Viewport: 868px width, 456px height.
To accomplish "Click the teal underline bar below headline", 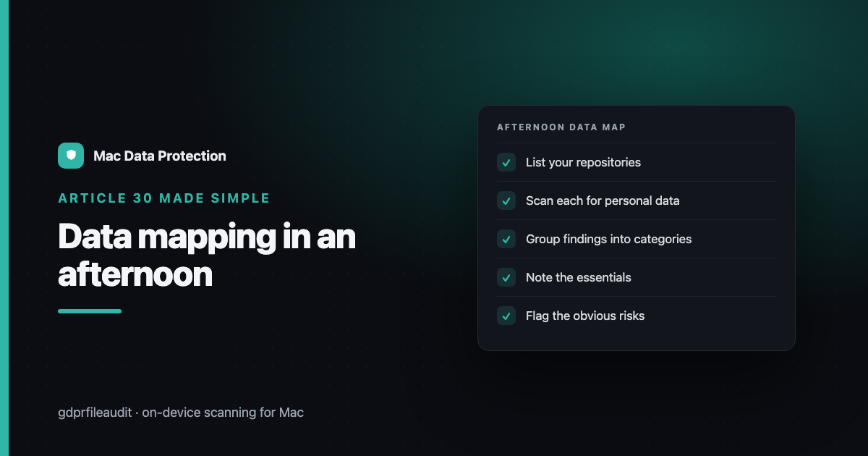I will [90, 311].
